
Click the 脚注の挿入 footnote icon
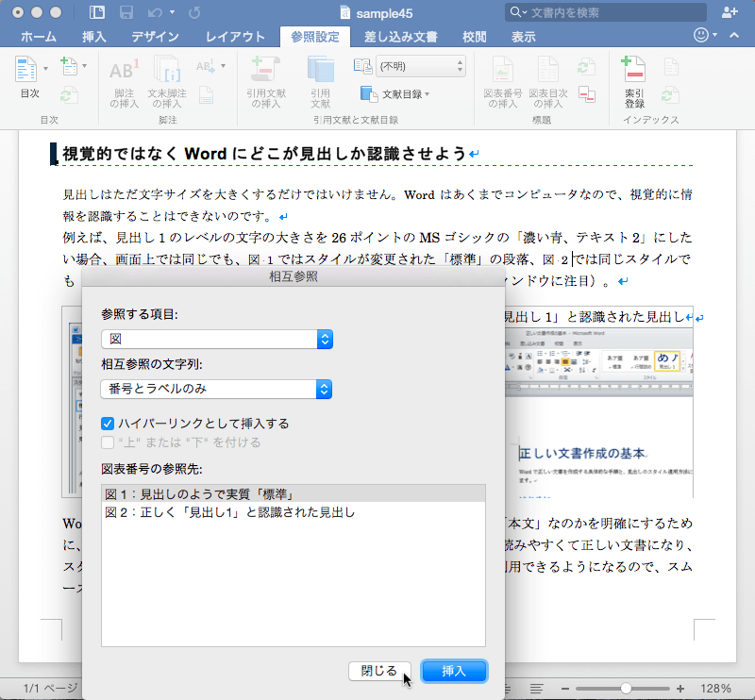coord(125,69)
